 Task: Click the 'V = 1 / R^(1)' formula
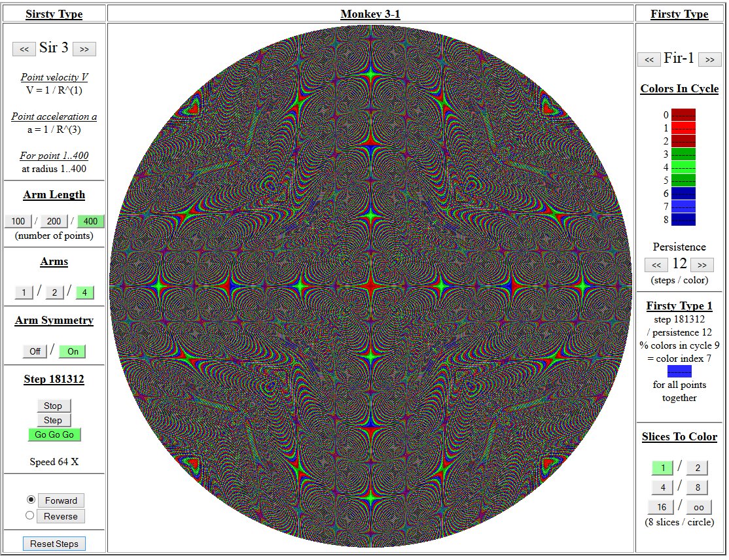click(x=54, y=90)
